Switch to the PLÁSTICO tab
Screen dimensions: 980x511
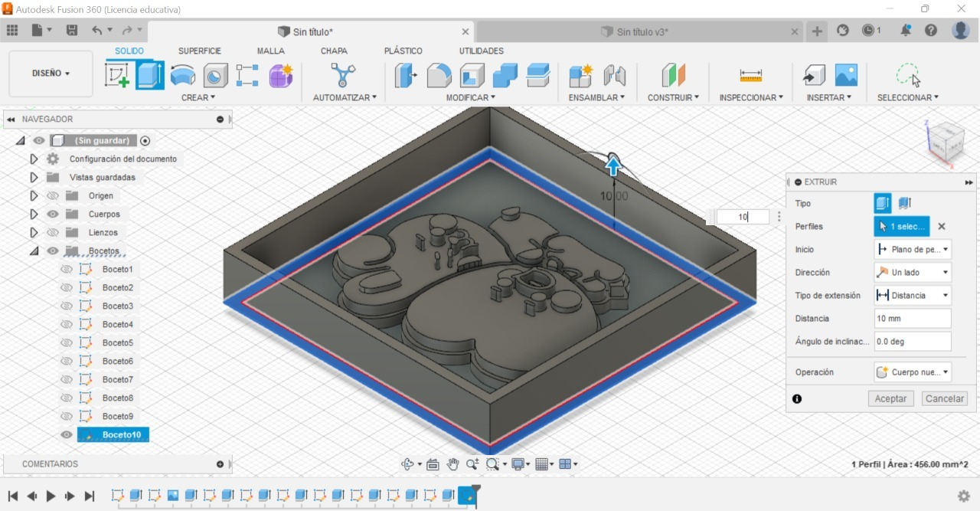403,51
